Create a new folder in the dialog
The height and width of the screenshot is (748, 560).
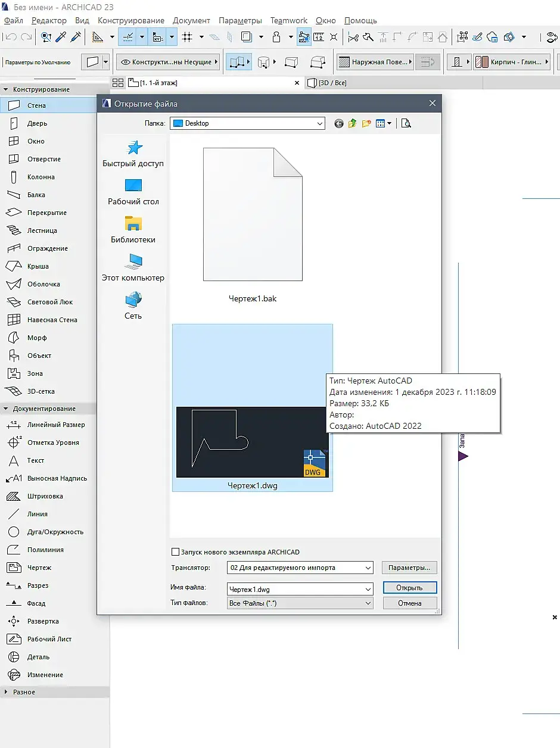tap(367, 123)
